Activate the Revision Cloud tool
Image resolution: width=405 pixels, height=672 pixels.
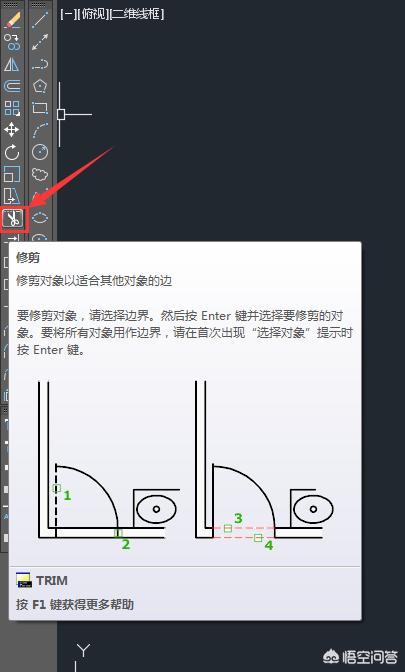(x=40, y=174)
